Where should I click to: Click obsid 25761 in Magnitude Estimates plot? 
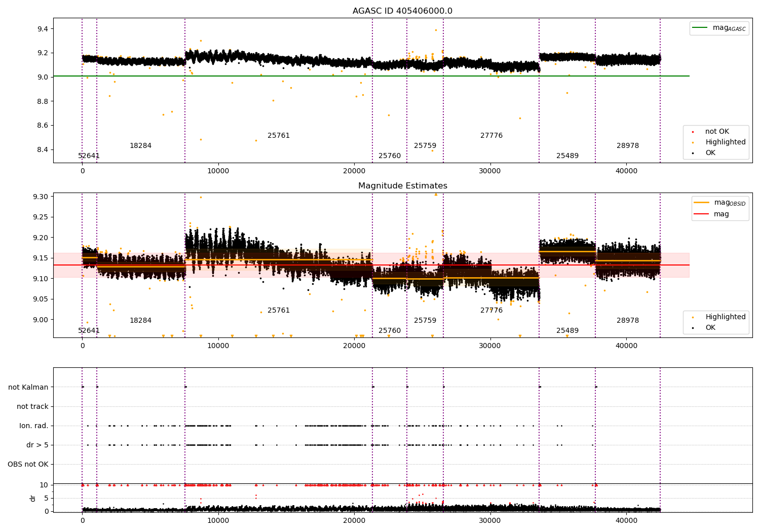279,311
